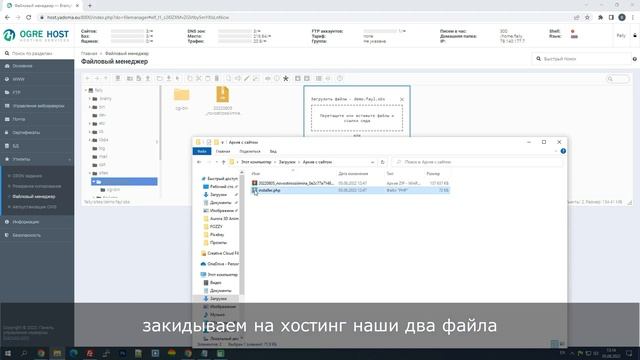The height and width of the screenshot is (360, 640).
Task: Open CRON задания under Утилиты
Action: (x=27, y=176)
